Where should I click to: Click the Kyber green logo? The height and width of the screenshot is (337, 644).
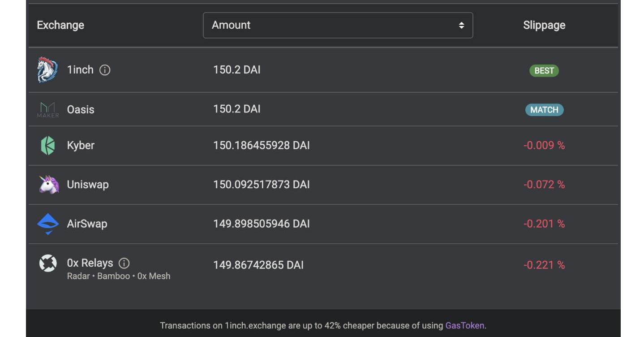48,146
